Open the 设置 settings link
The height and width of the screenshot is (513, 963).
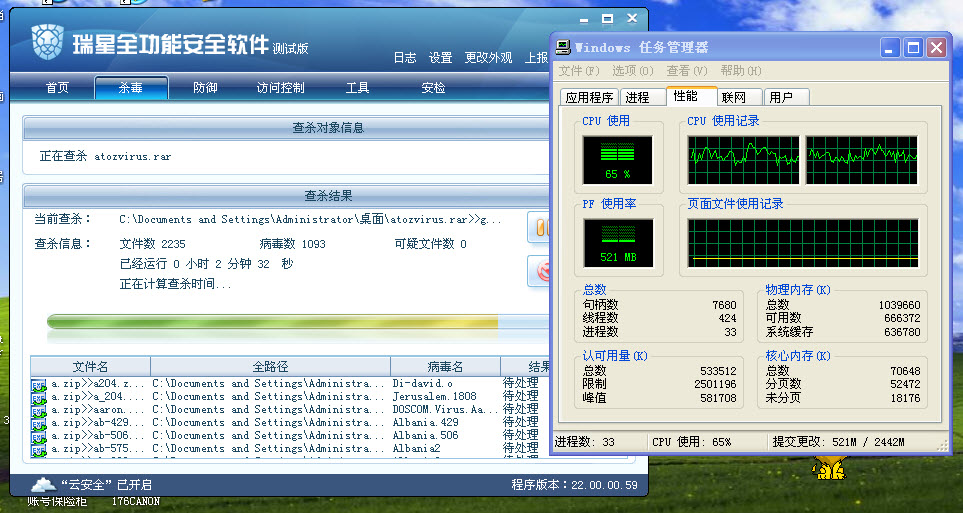(x=440, y=58)
